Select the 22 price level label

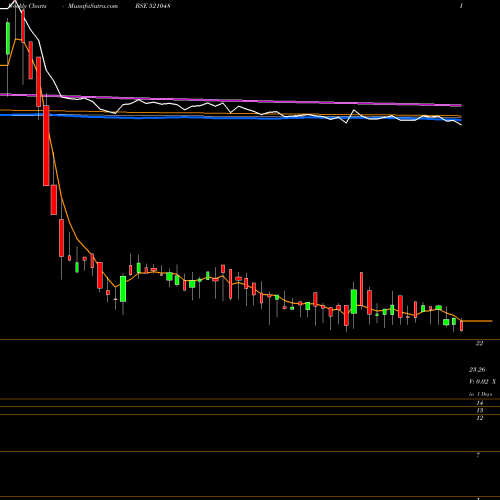[479, 343]
